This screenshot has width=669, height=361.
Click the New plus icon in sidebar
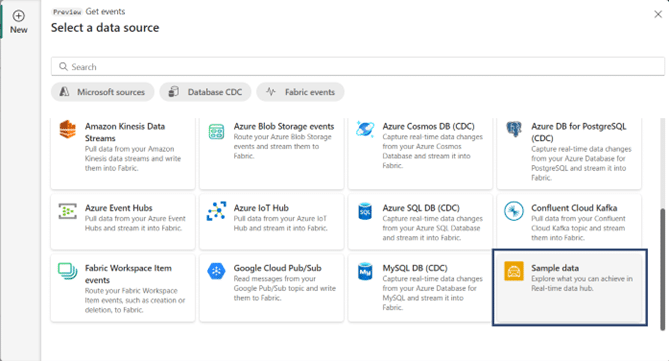[x=18, y=16]
